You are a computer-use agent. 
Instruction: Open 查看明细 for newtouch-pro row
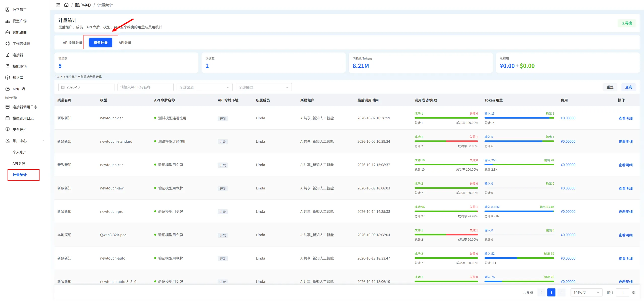pos(625,212)
